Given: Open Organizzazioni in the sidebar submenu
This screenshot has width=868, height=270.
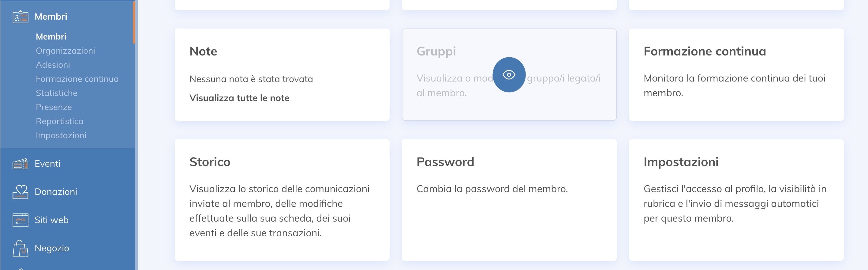Looking at the screenshot, I should [65, 51].
